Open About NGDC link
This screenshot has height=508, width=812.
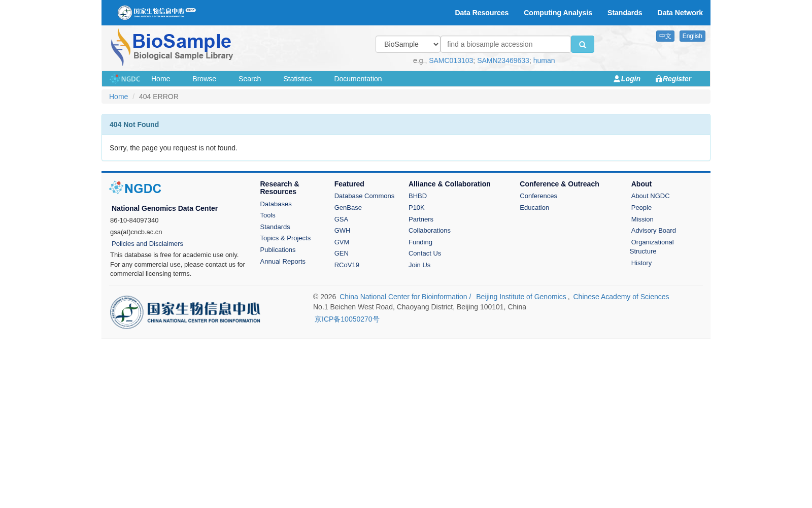(x=650, y=196)
